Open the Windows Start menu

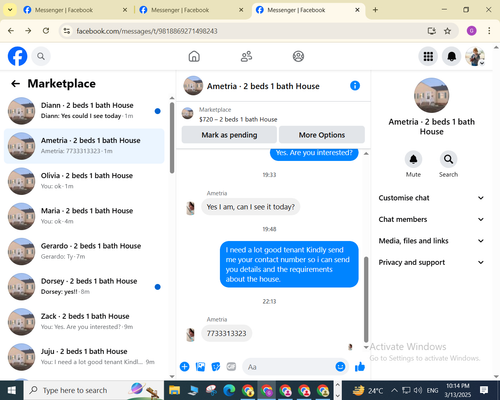tap(12, 390)
